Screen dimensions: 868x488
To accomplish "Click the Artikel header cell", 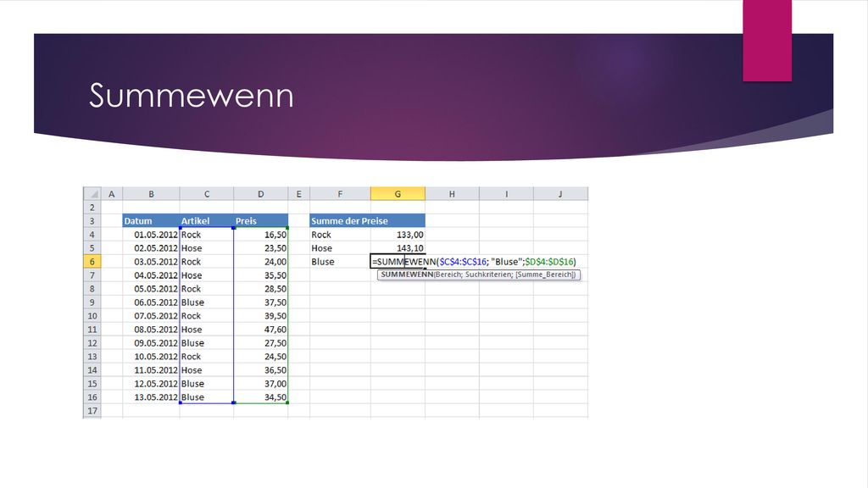I will (x=207, y=221).
